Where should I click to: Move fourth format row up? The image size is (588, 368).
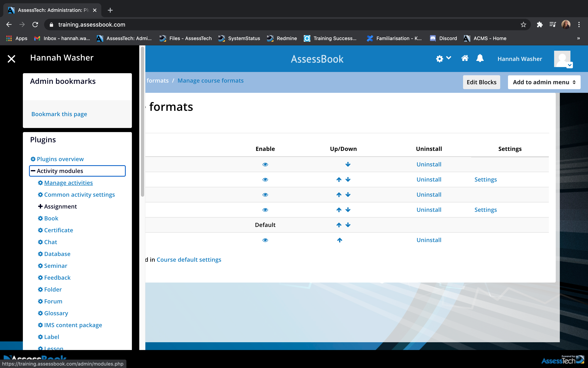339,210
